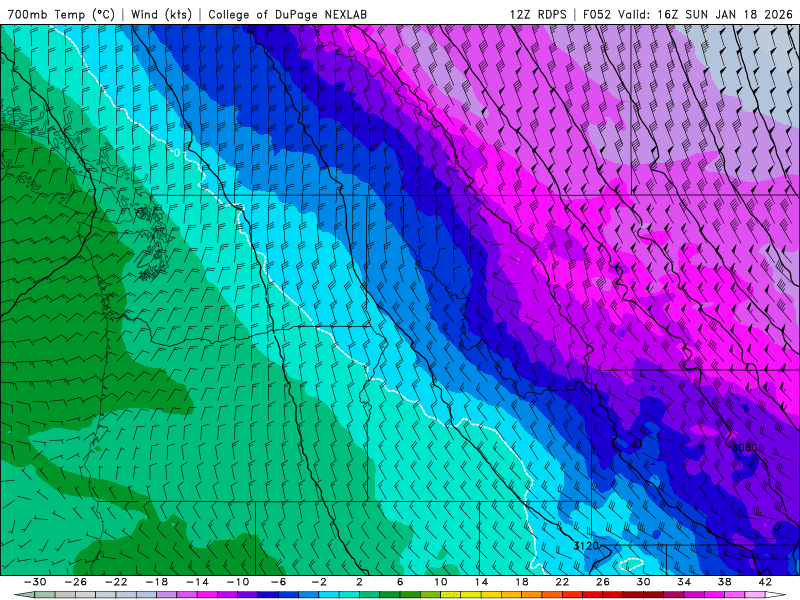
Task: Click the '-18' value on the color scale
Action: click(x=157, y=582)
